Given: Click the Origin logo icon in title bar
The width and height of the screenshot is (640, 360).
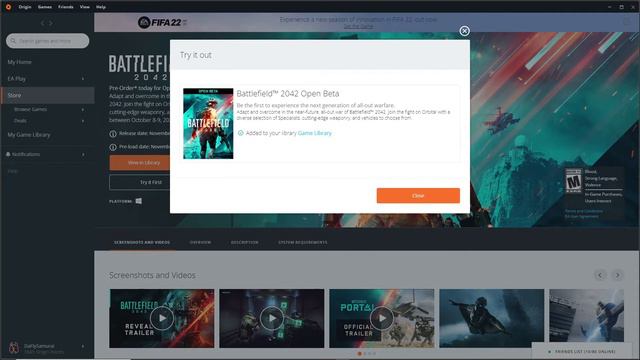Looking at the screenshot, I should (8, 7).
